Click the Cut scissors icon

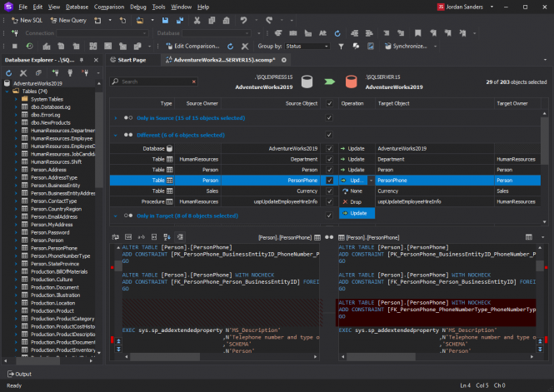(197, 21)
